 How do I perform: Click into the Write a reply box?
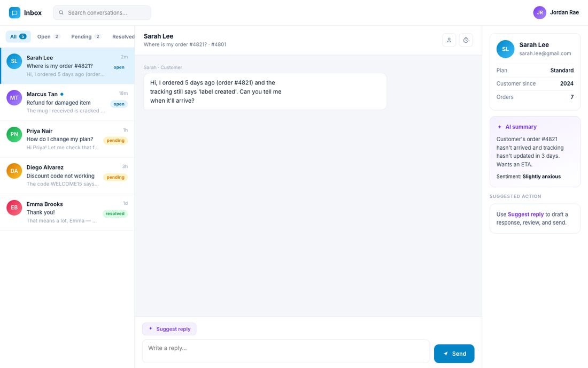tap(286, 351)
